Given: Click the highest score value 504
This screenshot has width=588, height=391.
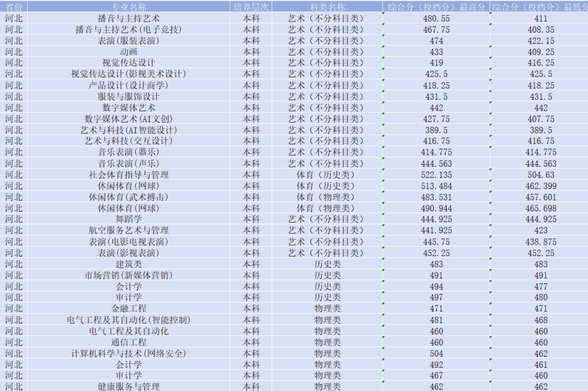Looking at the screenshot, I should [436, 353].
